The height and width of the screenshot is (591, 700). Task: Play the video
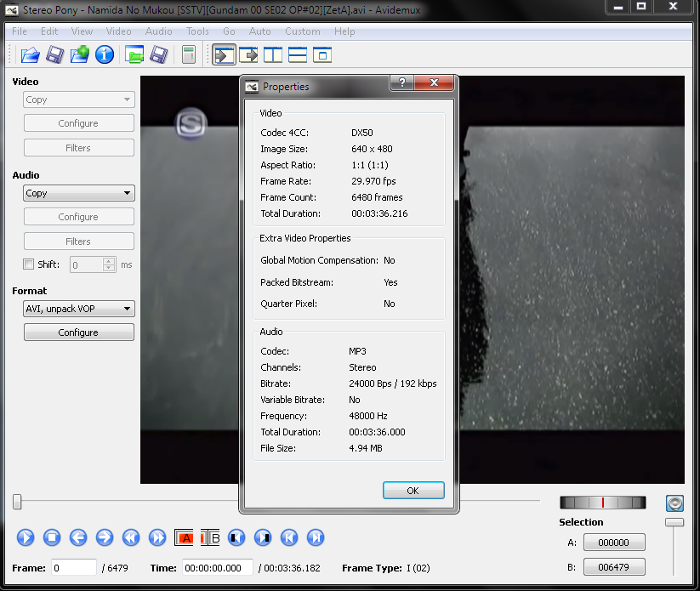[x=26, y=537]
